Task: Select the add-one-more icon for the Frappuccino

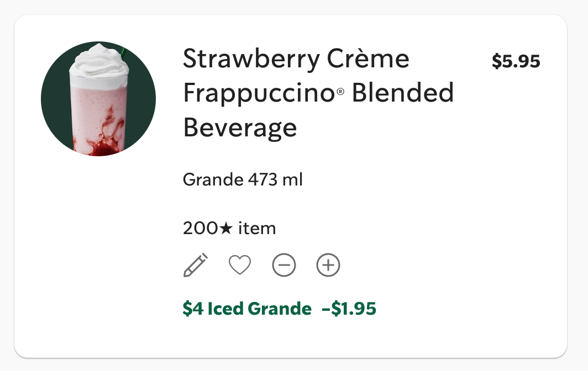Action: coord(328,265)
